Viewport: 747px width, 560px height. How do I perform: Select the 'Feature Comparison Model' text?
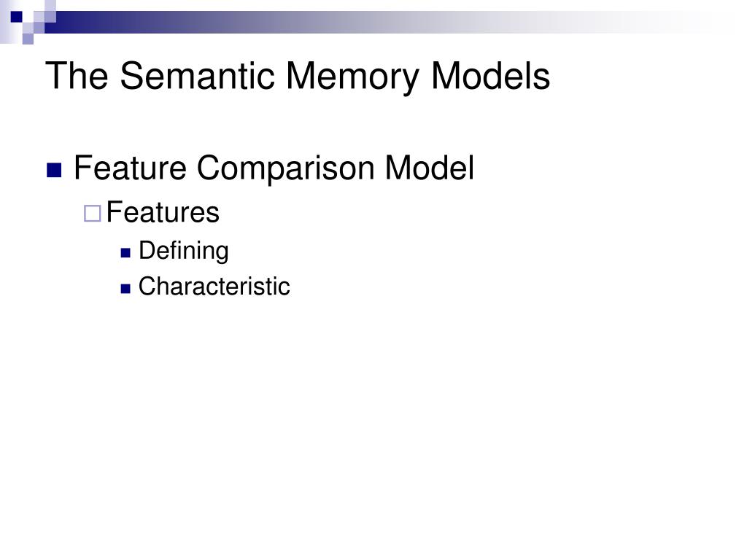274,168
